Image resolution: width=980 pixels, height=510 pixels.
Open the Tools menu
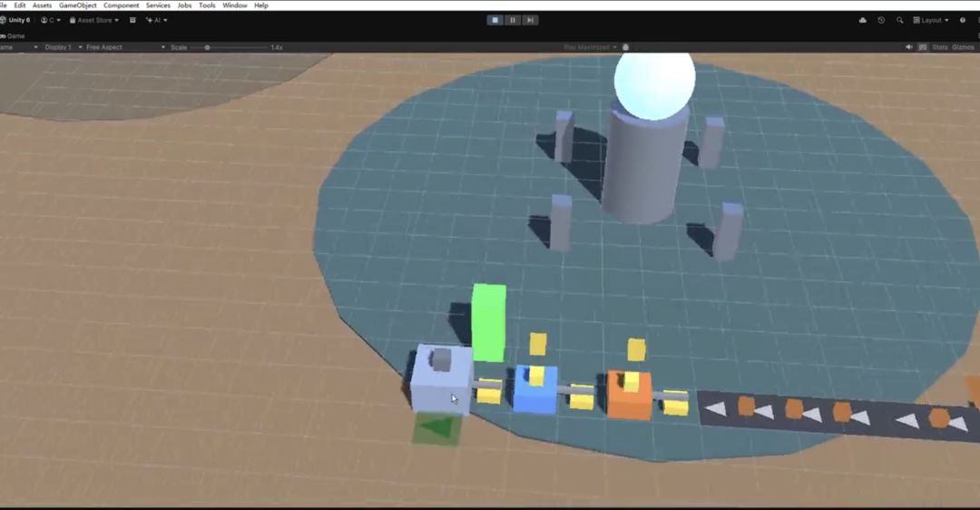207,5
